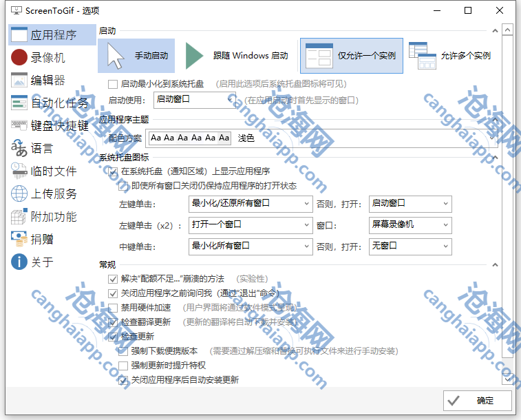Open the 启动使用 启动窗口 dropdown
This screenshot has width=521, height=420.
coord(195,100)
